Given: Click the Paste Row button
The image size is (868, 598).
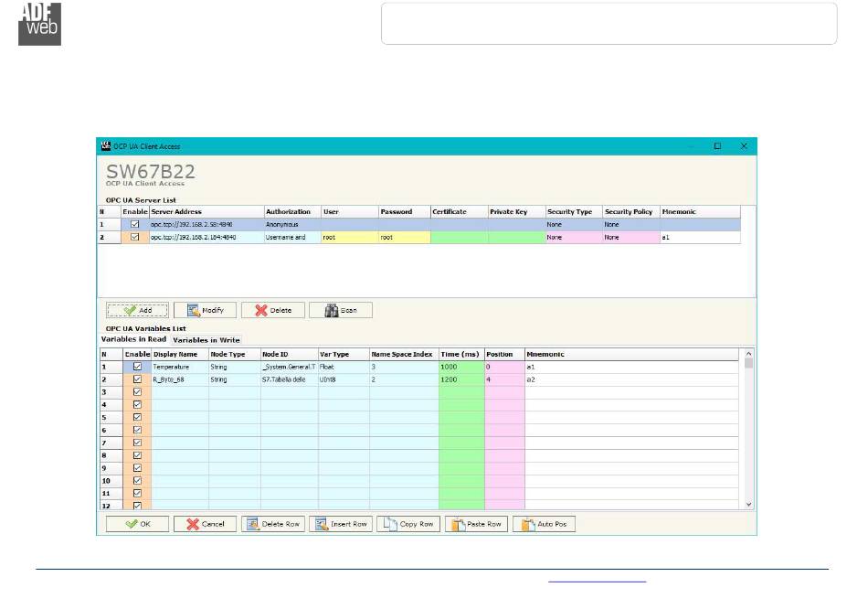Looking at the screenshot, I should click(x=476, y=524).
